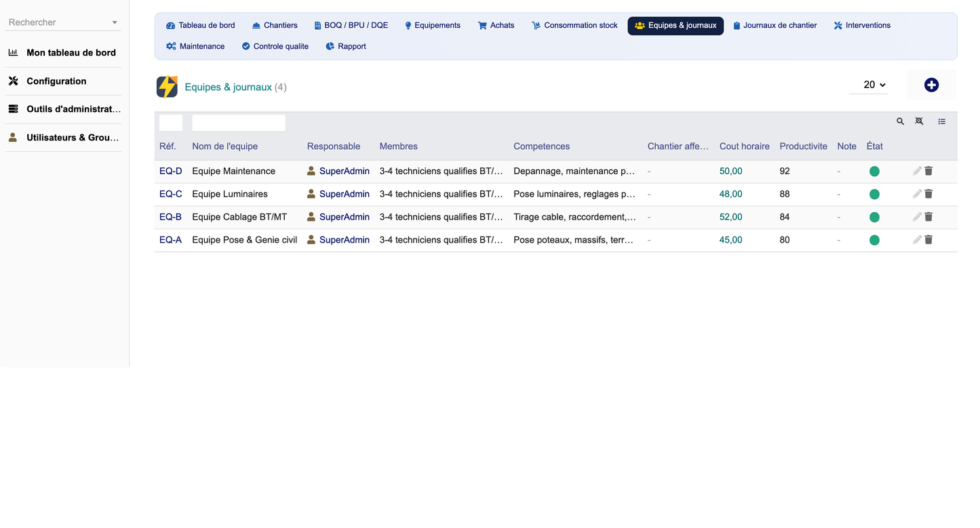Click hourly cost 50,00 cell

click(730, 171)
